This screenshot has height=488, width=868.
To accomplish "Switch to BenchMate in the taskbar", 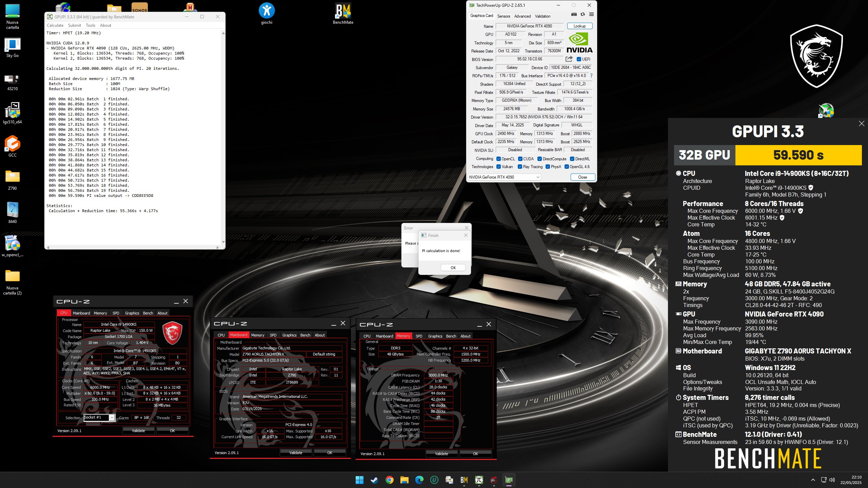I will [464, 480].
